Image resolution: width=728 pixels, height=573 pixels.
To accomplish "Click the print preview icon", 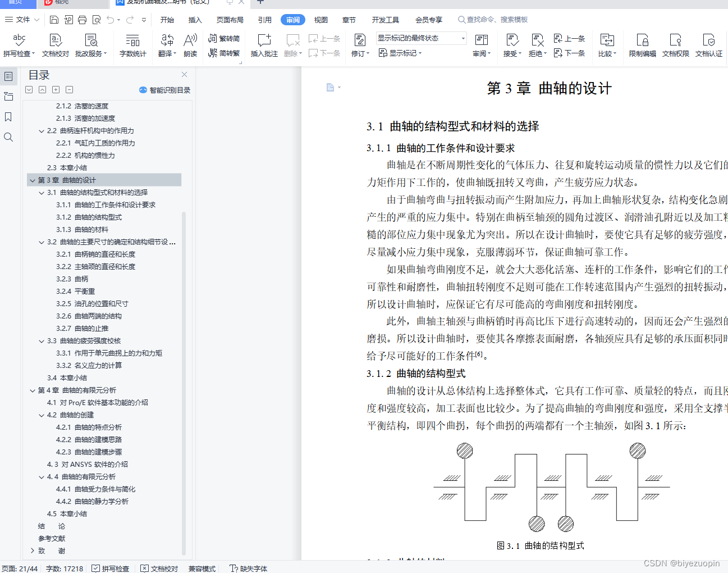I will (x=97, y=20).
